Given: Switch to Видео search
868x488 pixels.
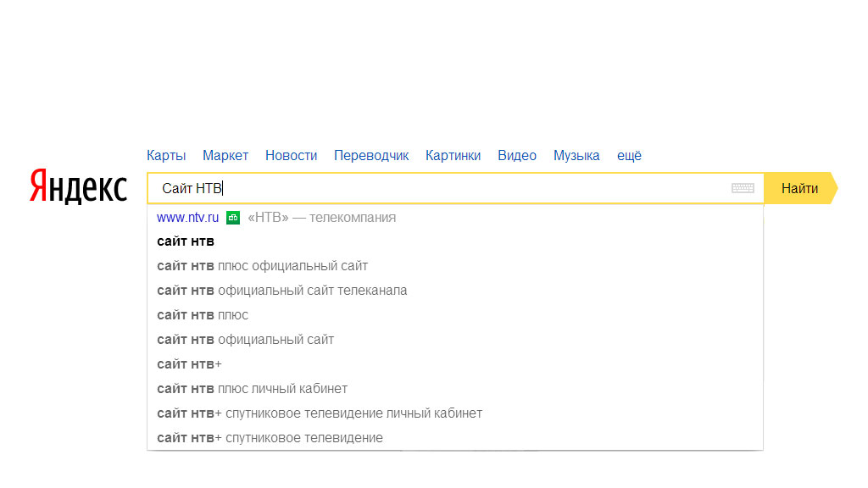Looking at the screenshot, I should (x=517, y=156).
